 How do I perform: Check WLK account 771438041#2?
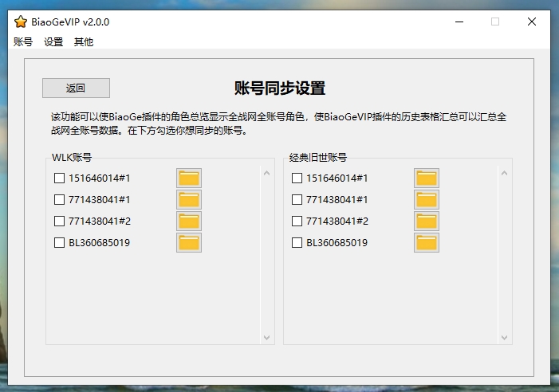[x=59, y=221]
